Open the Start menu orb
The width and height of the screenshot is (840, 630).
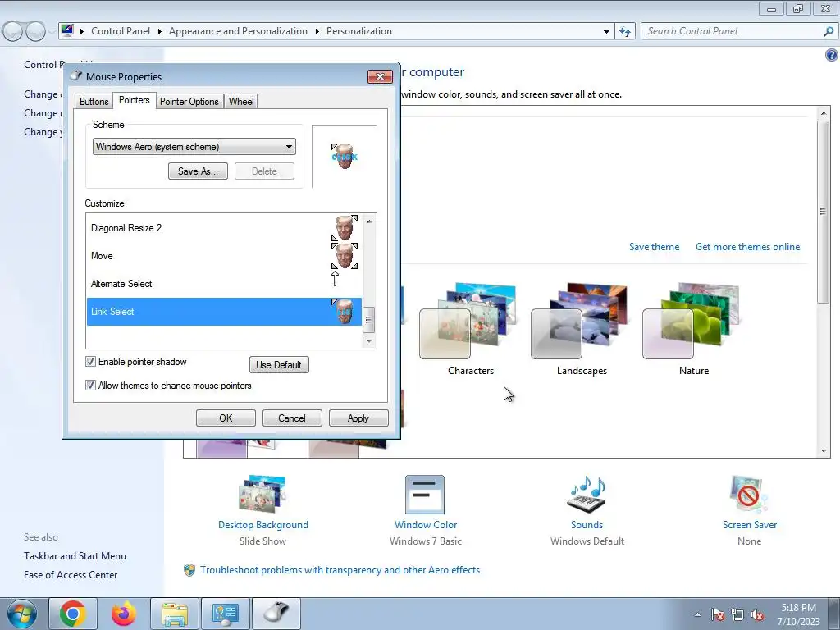click(21, 614)
